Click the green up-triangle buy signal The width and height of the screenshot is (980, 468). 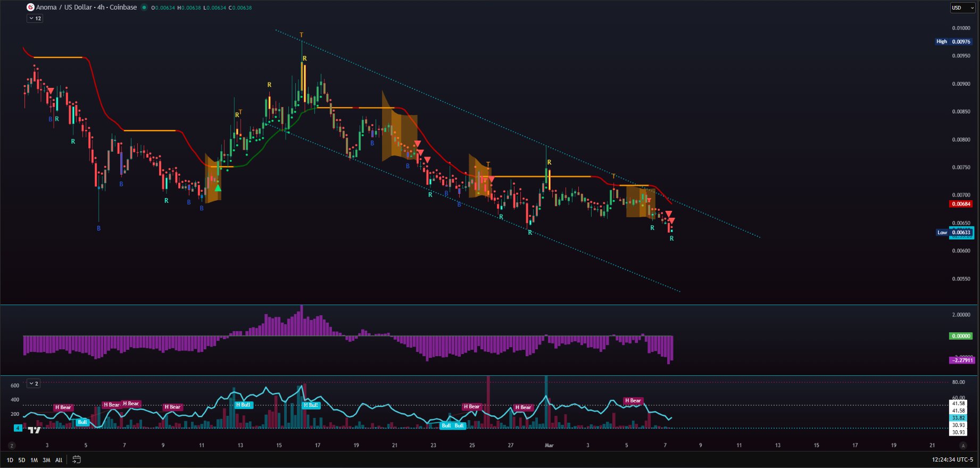pos(218,188)
